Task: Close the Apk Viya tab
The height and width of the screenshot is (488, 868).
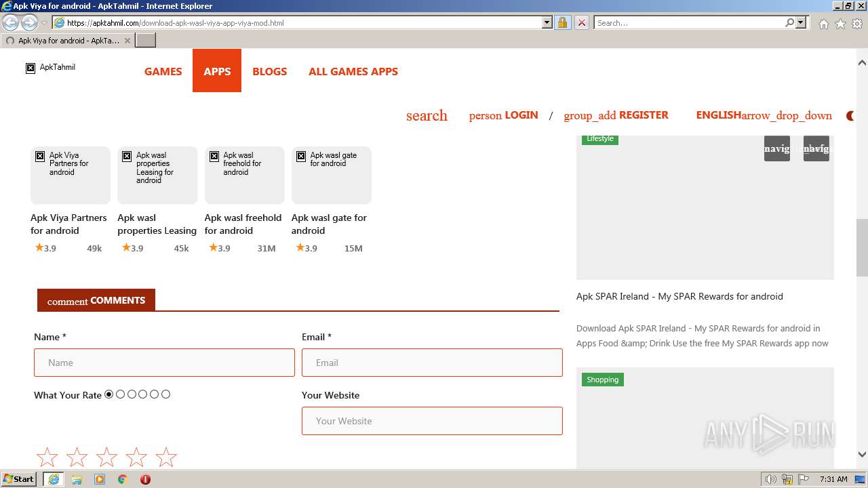Action: pos(127,41)
